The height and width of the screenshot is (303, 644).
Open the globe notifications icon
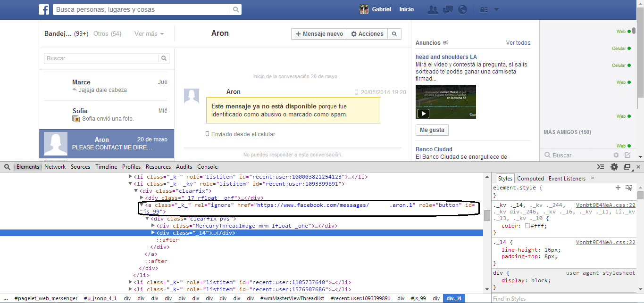coord(462,9)
